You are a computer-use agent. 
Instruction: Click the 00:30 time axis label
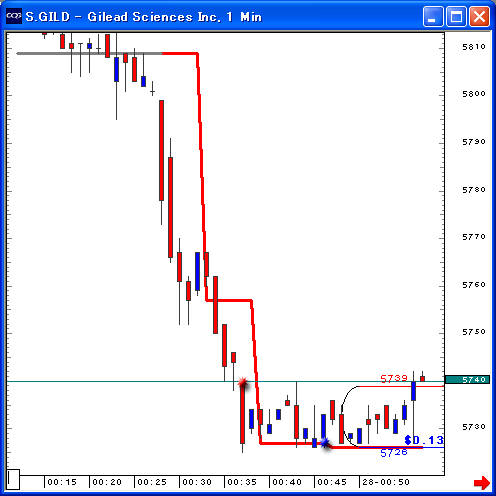197,482
